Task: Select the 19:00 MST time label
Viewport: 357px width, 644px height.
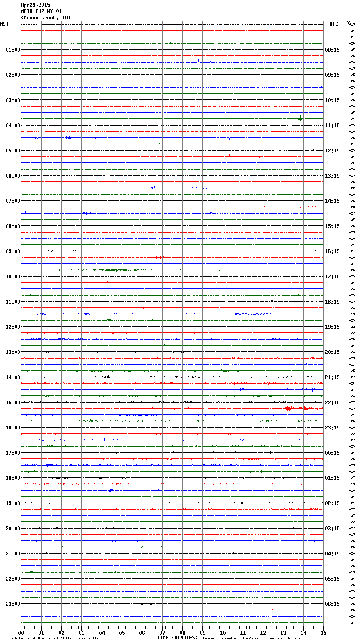Action: [13, 503]
